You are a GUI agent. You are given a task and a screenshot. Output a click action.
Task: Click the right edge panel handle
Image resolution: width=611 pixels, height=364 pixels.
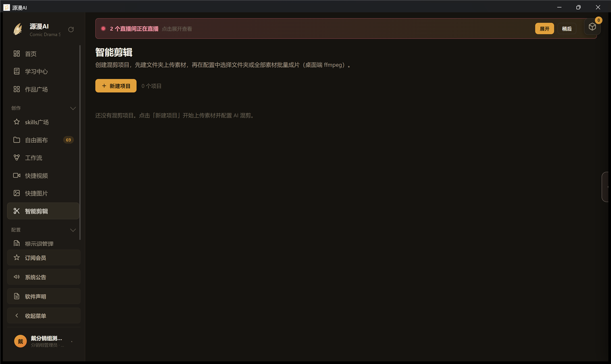pyautogui.click(x=605, y=187)
